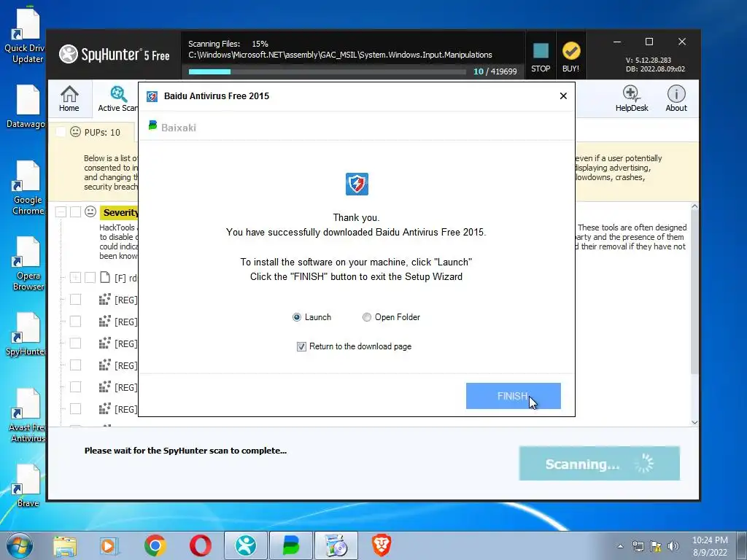747x560 pixels.
Task: Open Opera Browser desktop shortcut
Action: click(28, 263)
